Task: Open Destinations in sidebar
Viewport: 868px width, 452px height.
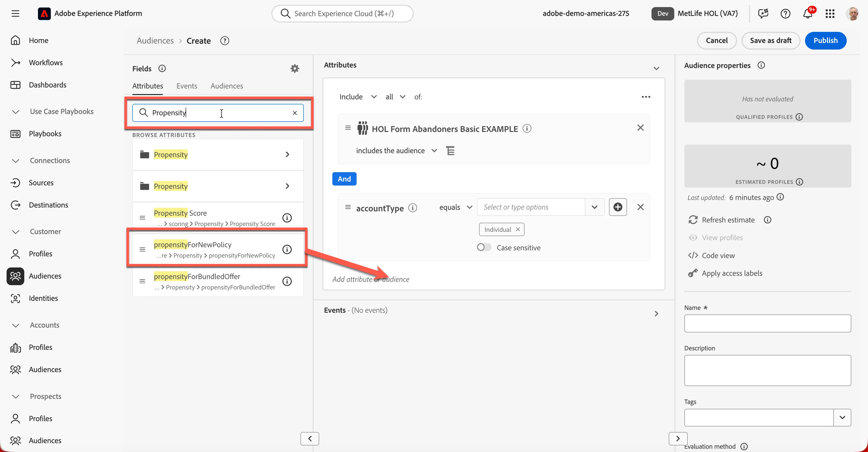Action: [48, 205]
